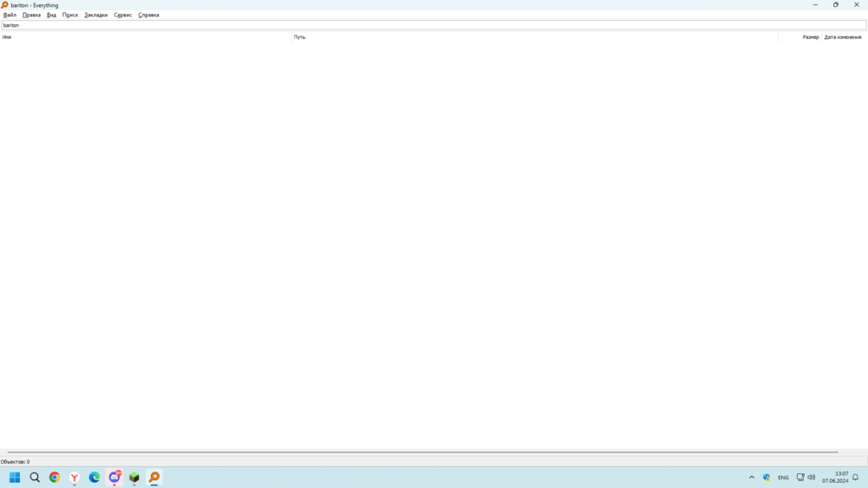Open Windows search from the taskbar
This screenshot has width=868, height=488.
pos(35,477)
